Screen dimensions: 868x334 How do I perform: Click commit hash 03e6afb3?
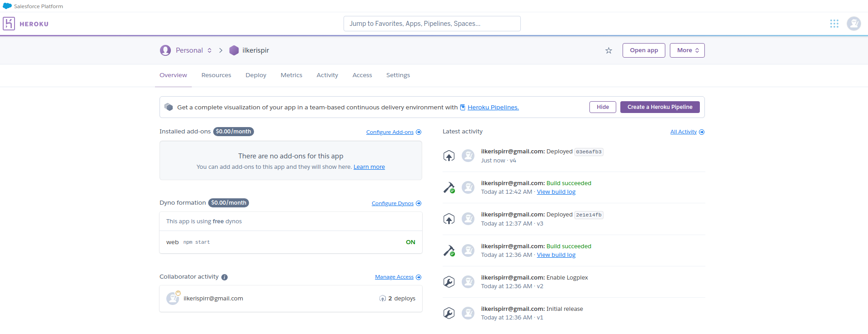click(589, 152)
